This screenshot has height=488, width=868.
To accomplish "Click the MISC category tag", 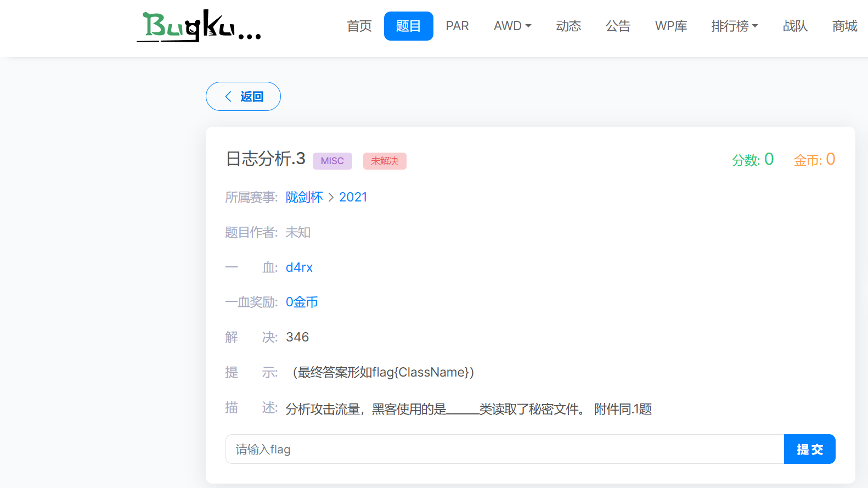I will (332, 161).
